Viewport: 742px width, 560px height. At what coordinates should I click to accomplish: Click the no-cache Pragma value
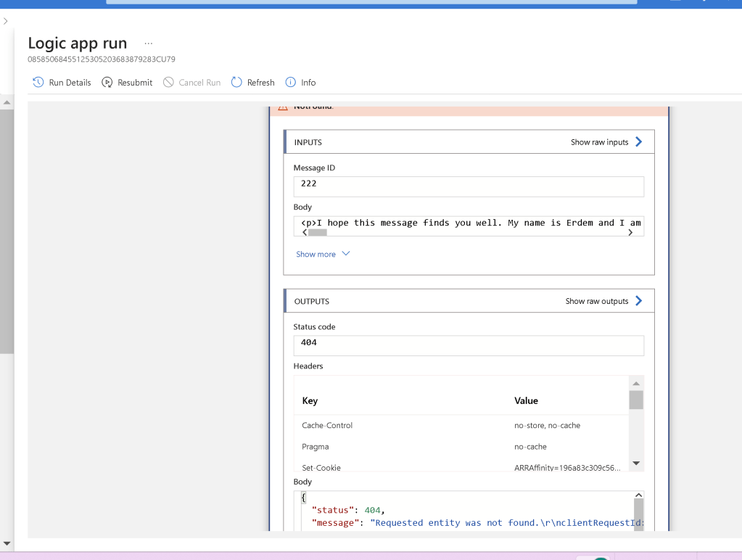click(530, 447)
